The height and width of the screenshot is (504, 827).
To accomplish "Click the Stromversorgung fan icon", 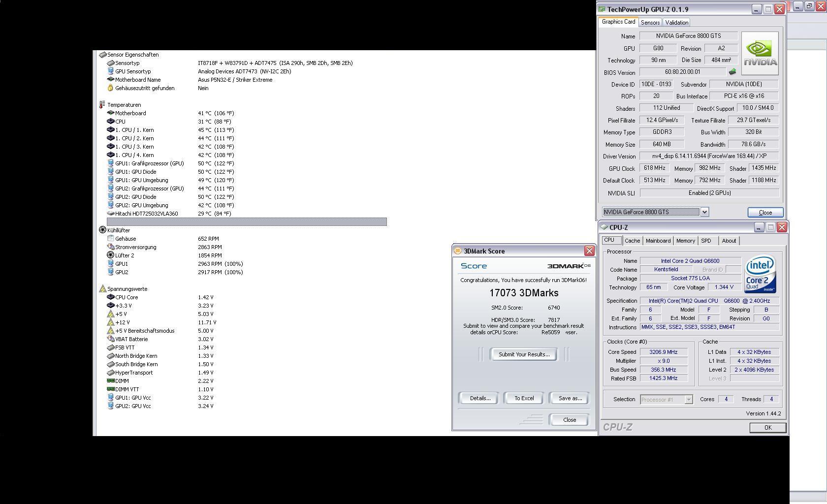I will pos(110,247).
